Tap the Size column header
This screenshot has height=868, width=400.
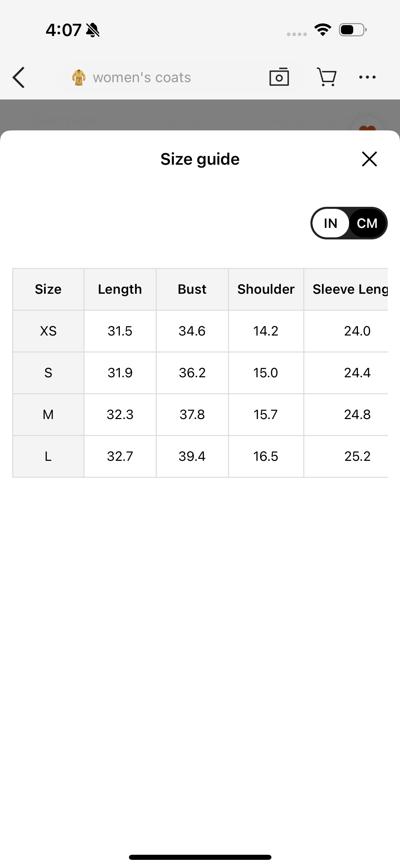[x=48, y=289]
